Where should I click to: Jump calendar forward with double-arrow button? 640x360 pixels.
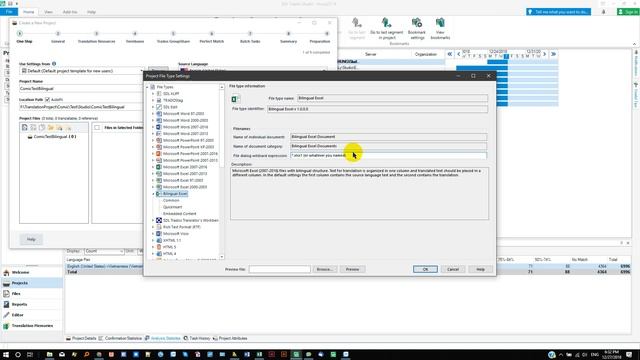[553, 54]
